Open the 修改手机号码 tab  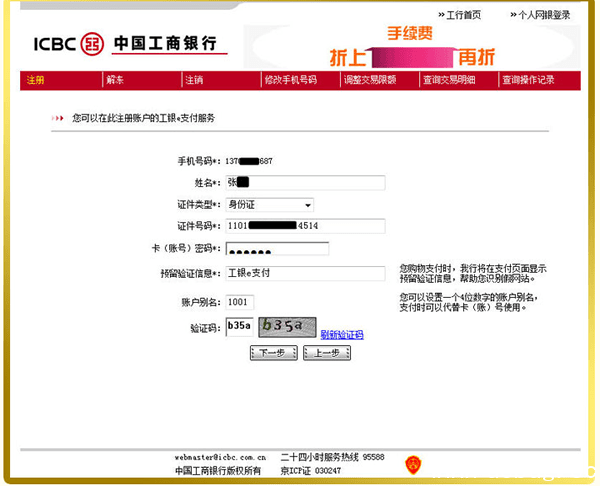(x=290, y=80)
